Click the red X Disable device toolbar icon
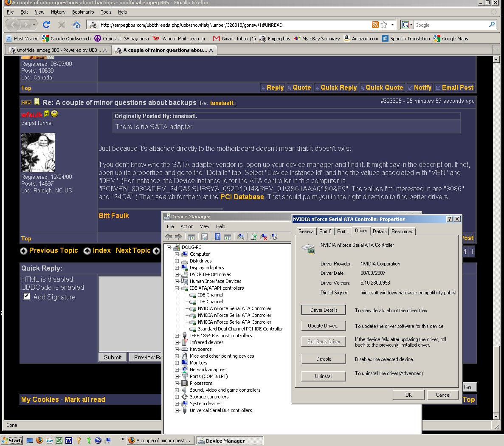 [x=264, y=237]
